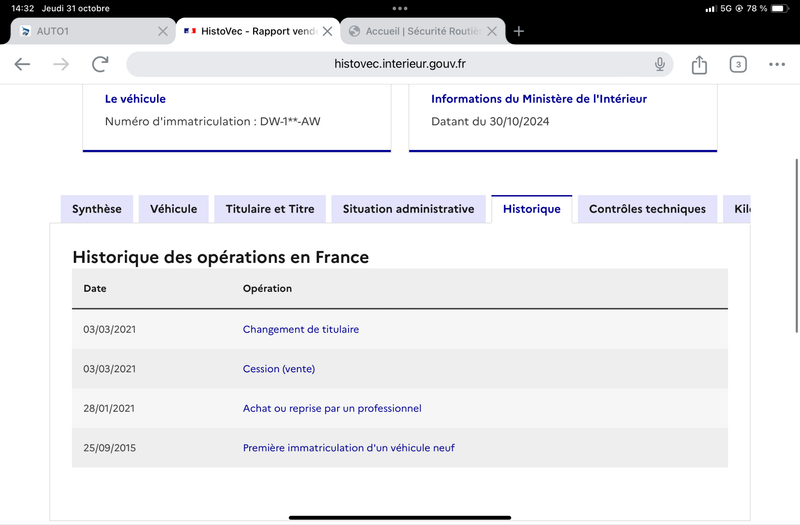Click Achat ou reprise par un professionnel
This screenshot has width=800, height=525.
(332, 408)
